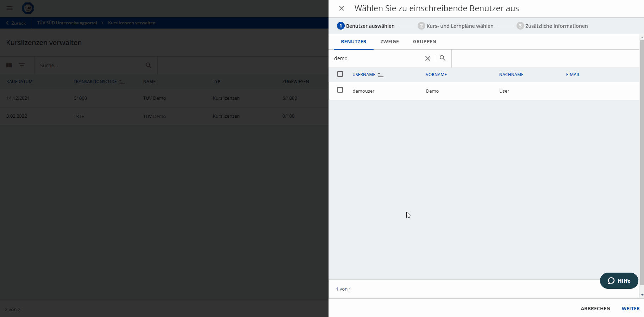
Task: Open the filter icon in license list
Action: tap(22, 66)
